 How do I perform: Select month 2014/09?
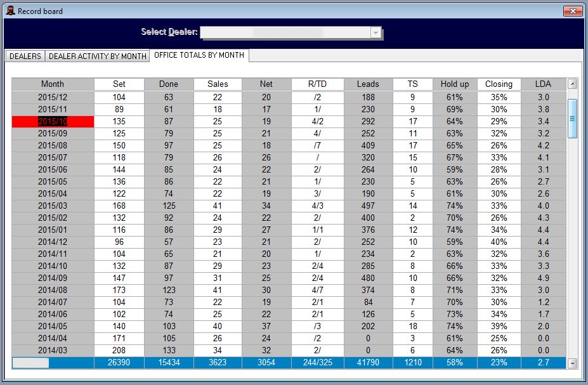(53, 278)
